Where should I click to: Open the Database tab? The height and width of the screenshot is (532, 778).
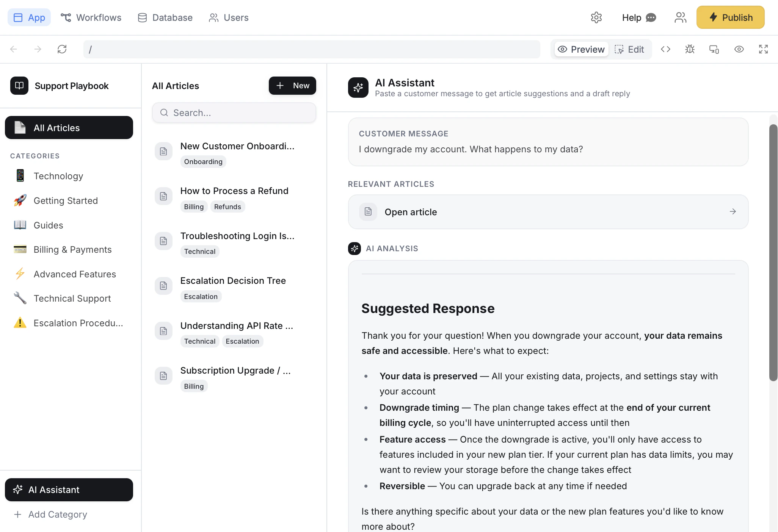(x=165, y=17)
